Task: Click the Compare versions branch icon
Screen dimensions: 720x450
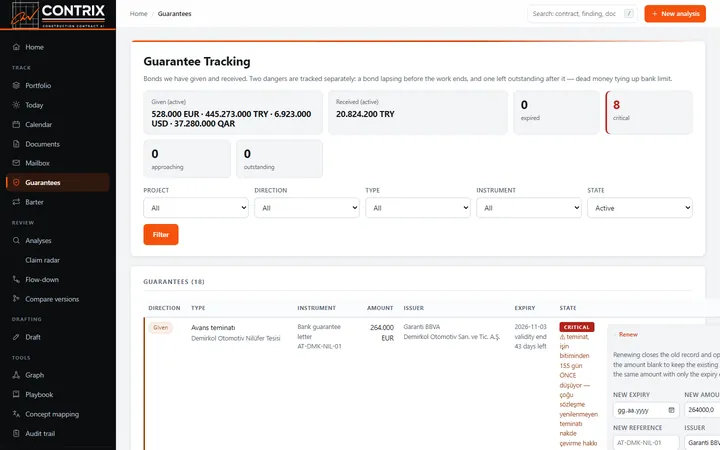Action: pos(16,299)
